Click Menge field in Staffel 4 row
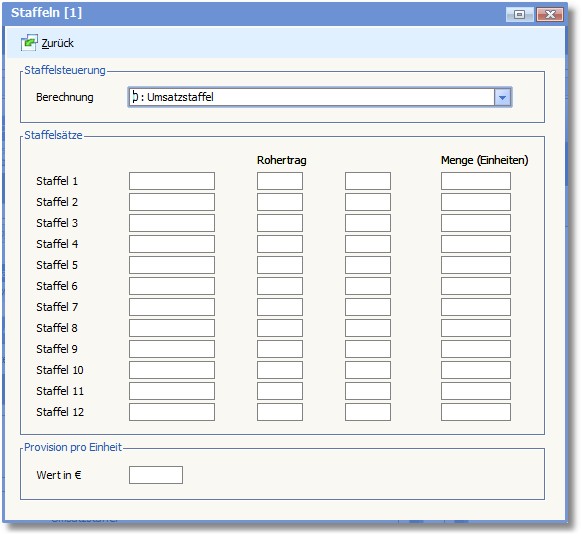The height and width of the screenshot is (537, 582). (476, 244)
